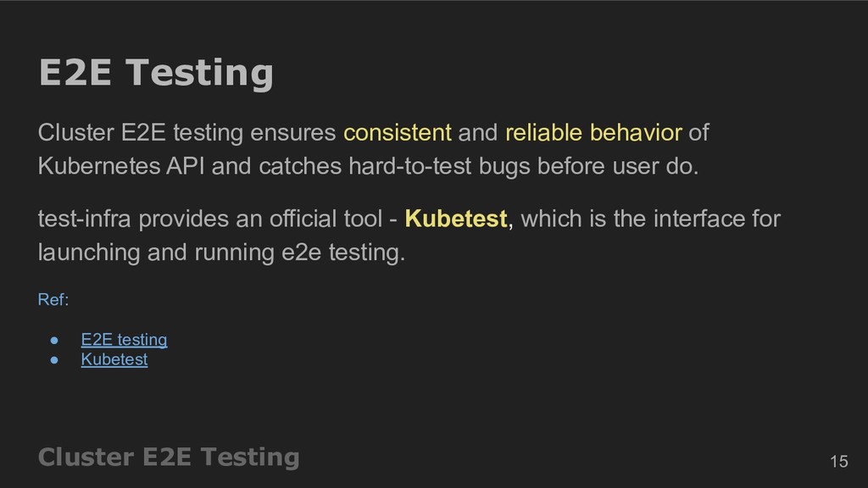Click the bullet before Kubetest link
Image resolution: width=868 pixels, height=488 pixels.
[54, 359]
